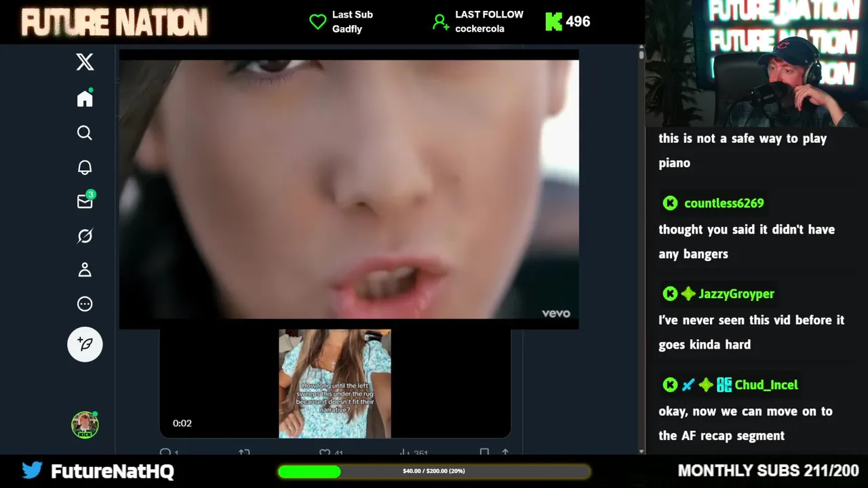Click the last follower name 'cockercola'

[x=479, y=29]
